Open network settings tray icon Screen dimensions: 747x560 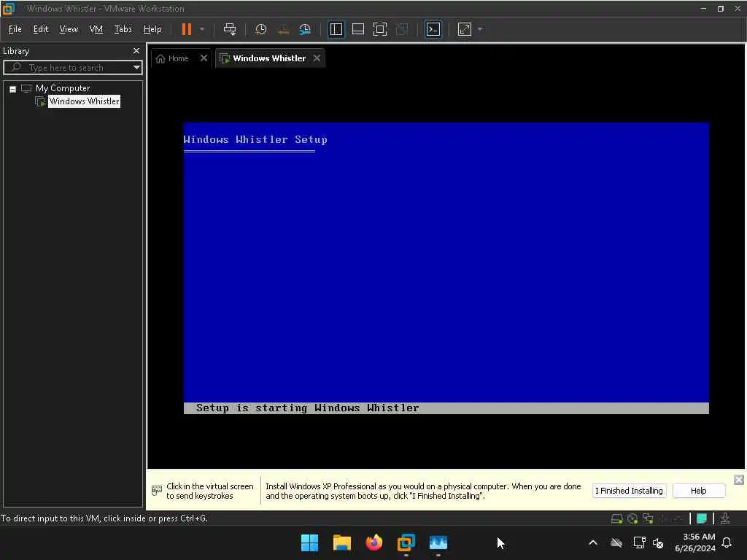(x=639, y=542)
